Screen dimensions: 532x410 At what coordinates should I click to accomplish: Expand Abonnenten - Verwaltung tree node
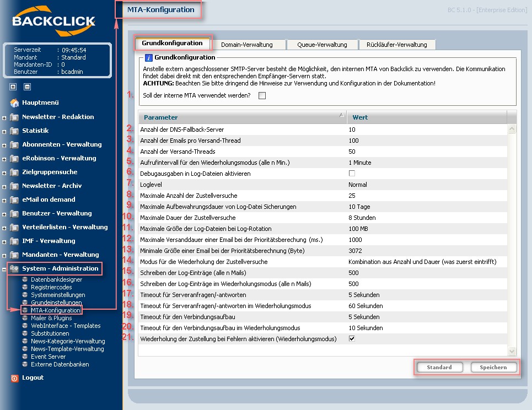pos(4,146)
